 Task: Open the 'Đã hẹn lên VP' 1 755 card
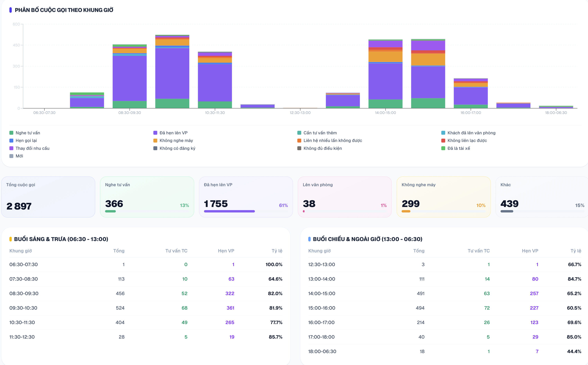[246, 197]
